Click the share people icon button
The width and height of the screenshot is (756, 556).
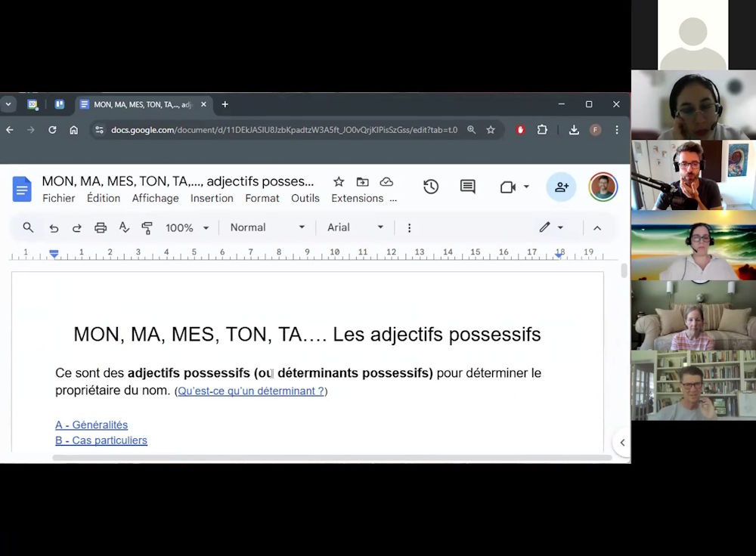tap(561, 187)
